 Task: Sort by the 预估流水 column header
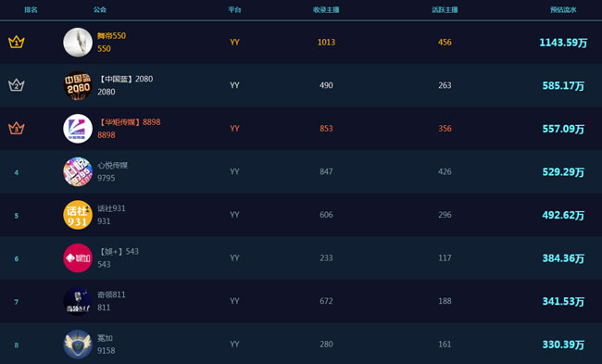pos(563,9)
